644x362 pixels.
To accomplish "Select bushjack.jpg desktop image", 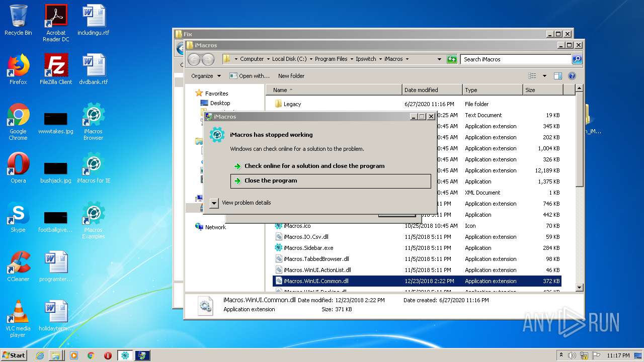I will coord(56,172).
